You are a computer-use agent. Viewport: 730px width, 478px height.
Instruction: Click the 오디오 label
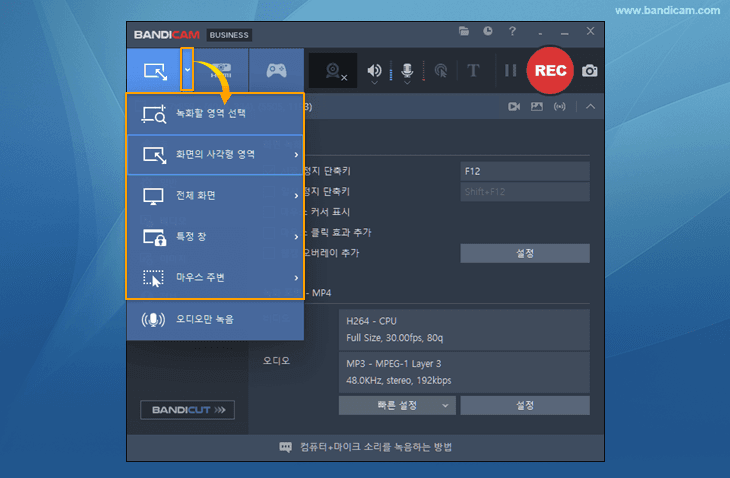pos(276,361)
